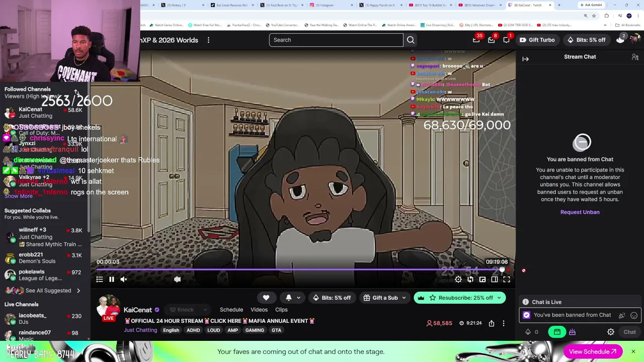This screenshot has width=644, height=362.
Task: Open erobb221 suggested channel
Action: [x=45, y=258]
